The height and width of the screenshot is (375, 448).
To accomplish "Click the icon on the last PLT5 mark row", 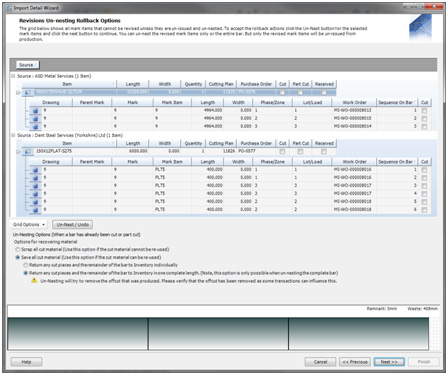I will (35, 210).
